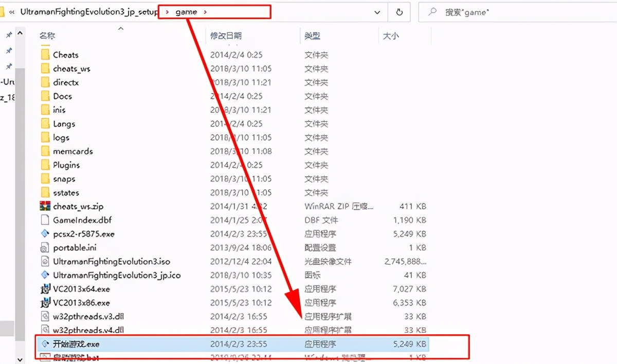Select the Docs folder icon
The width and height of the screenshot is (617, 364).
click(45, 96)
